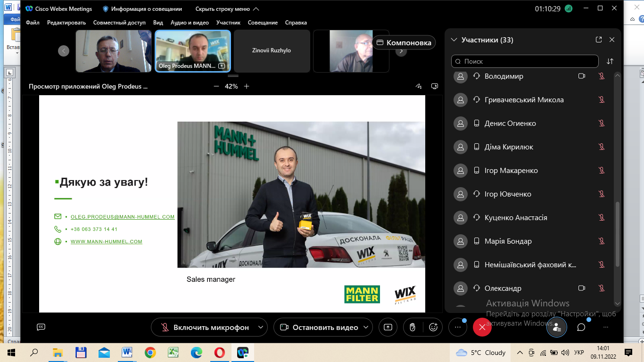Image resolution: width=644 pixels, height=362 pixels.
Task: Click participants list scrollbar thumb
Action: click(618, 234)
